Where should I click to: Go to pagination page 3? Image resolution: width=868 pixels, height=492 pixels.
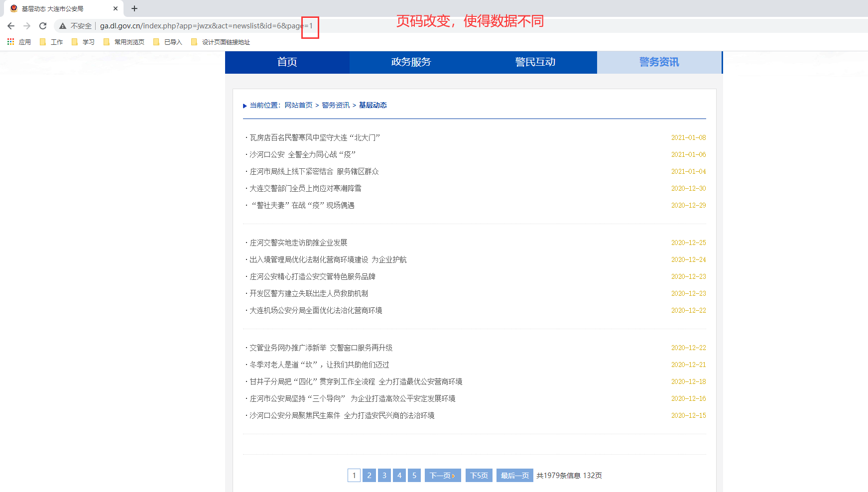point(384,476)
